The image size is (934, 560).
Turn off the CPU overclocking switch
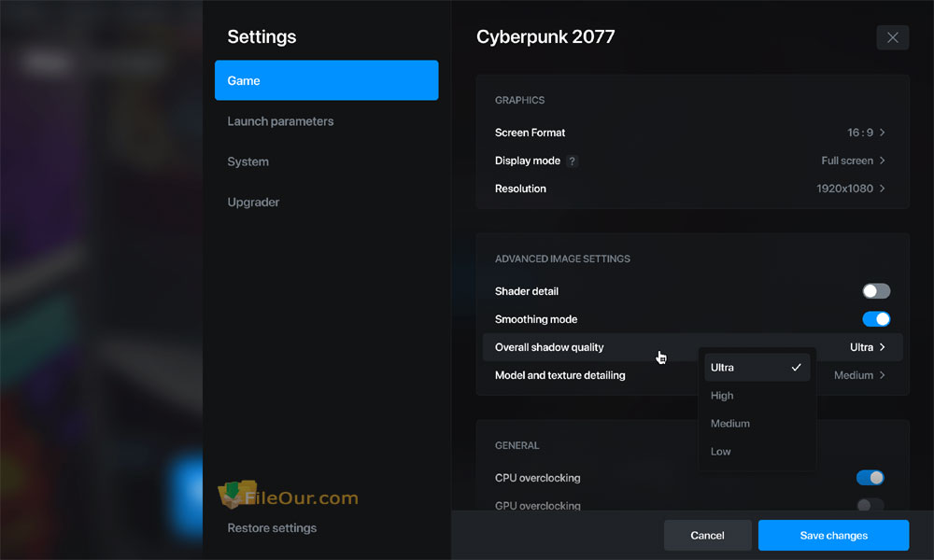(870, 478)
